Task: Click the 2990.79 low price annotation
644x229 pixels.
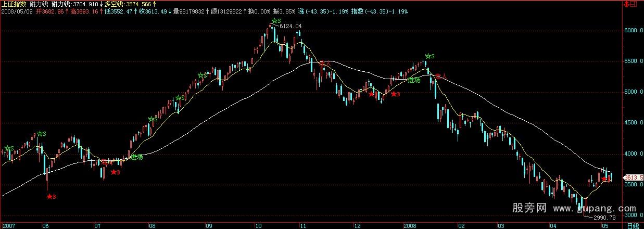Action: 603,217
